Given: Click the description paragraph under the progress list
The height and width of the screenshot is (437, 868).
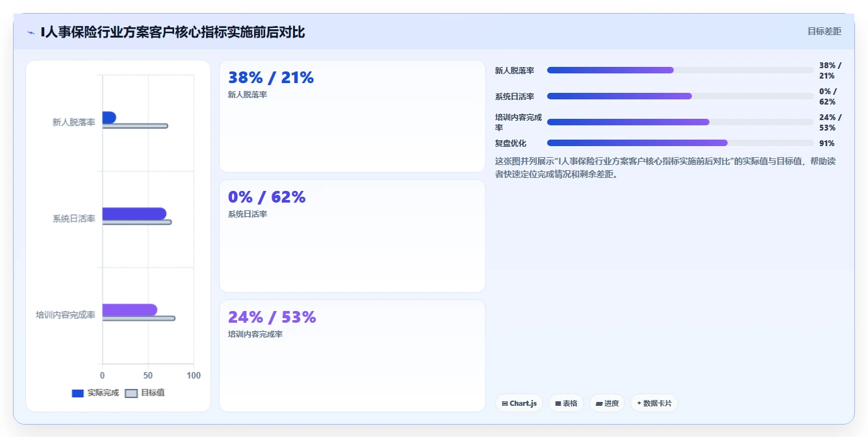Looking at the screenshot, I should (665, 168).
